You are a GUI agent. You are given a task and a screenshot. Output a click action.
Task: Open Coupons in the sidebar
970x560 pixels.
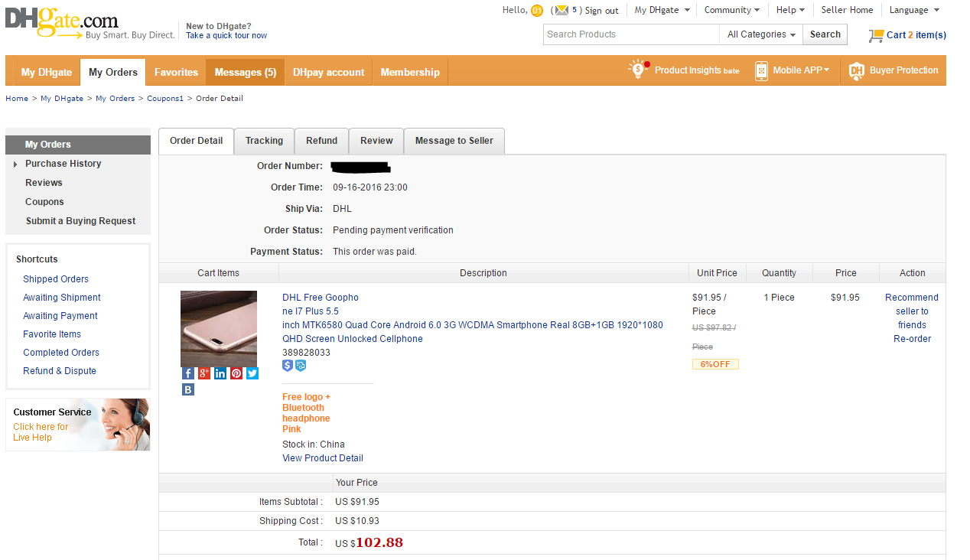tap(44, 202)
